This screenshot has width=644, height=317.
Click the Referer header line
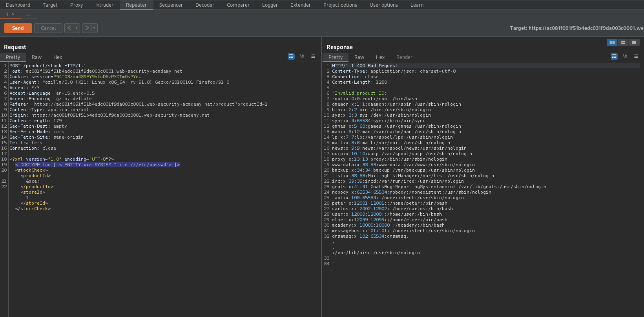tap(139, 104)
